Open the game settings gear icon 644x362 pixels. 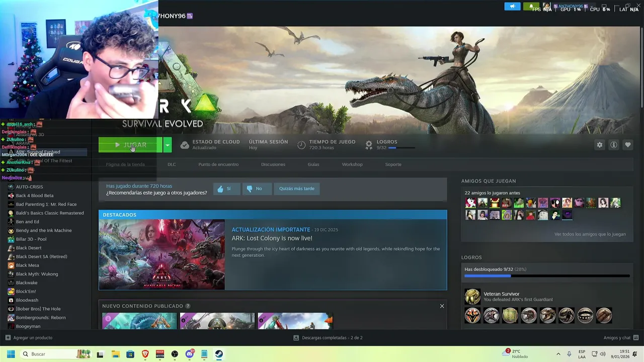[x=600, y=145]
